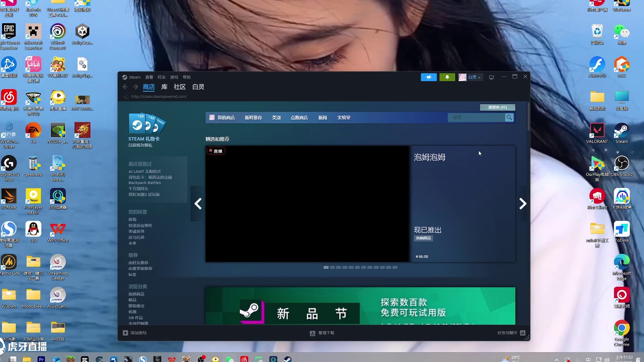
Task: Select the second carousel pagination dot
Action: [332, 267]
